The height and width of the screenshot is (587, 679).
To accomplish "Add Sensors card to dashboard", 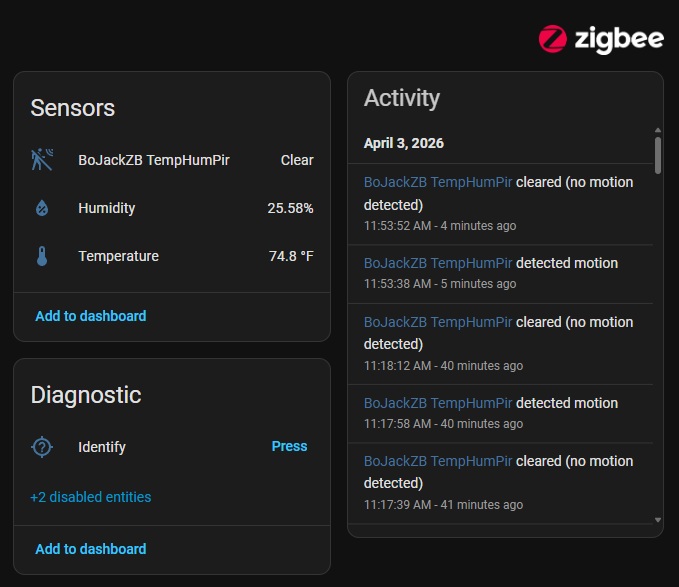I will tap(91, 316).
